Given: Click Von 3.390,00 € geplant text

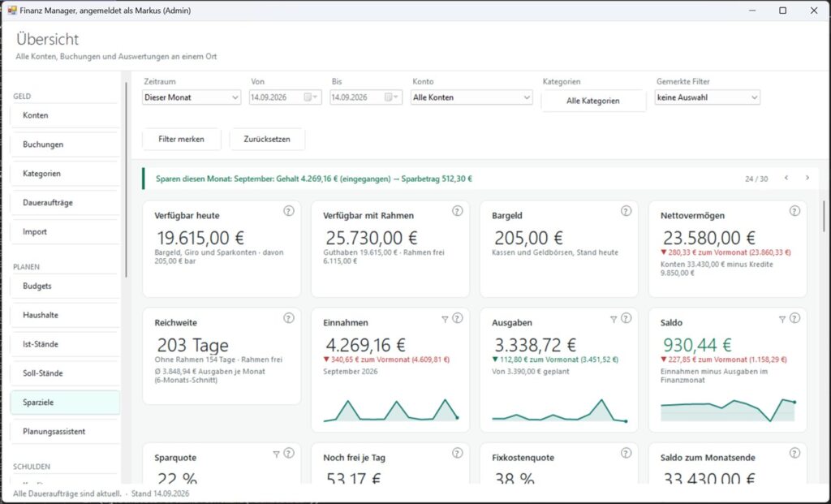Looking at the screenshot, I should click(x=531, y=372).
